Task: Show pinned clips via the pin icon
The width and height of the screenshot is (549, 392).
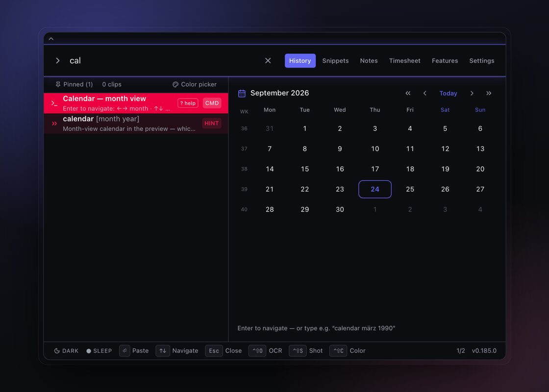Action: (x=58, y=84)
